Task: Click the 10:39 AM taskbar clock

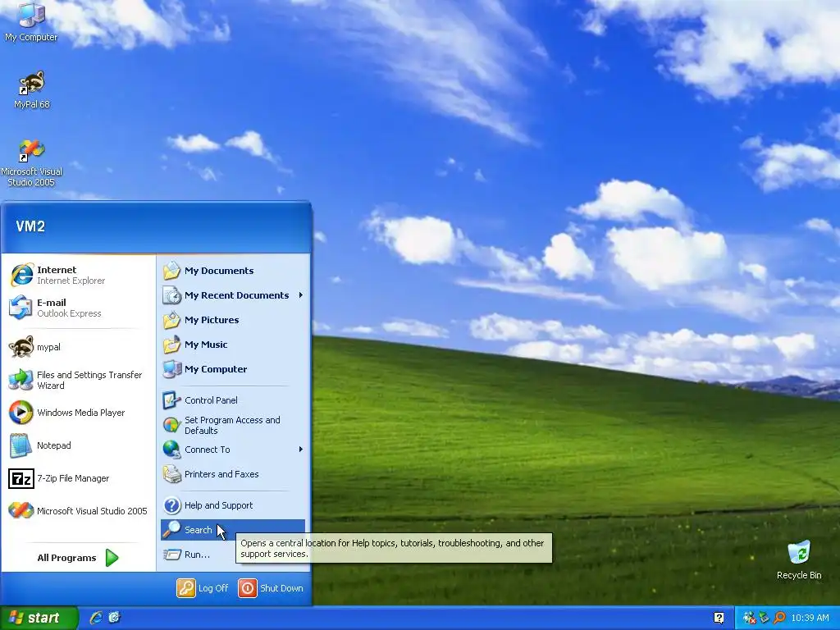Action: pyautogui.click(x=810, y=618)
